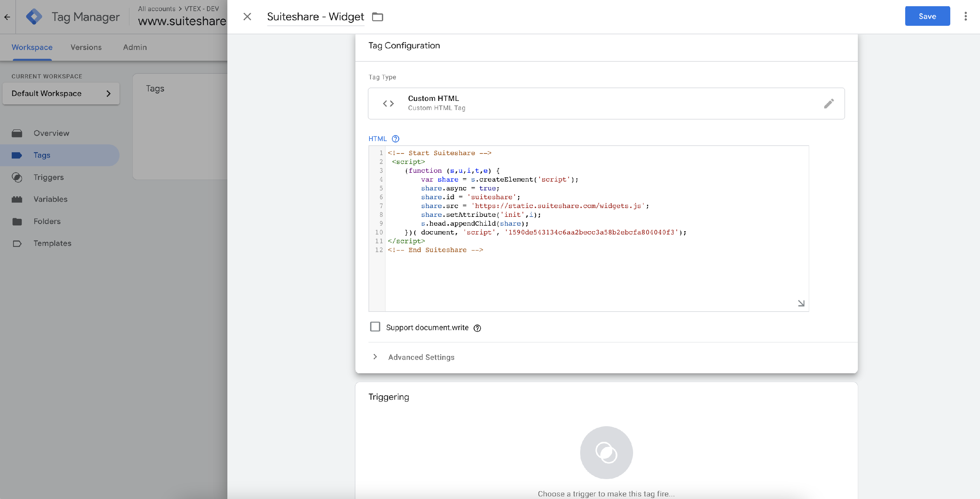Screen dimensions: 980x499
Task: Click the help icon next to Support document.write
Action: click(x=478, y=328)
